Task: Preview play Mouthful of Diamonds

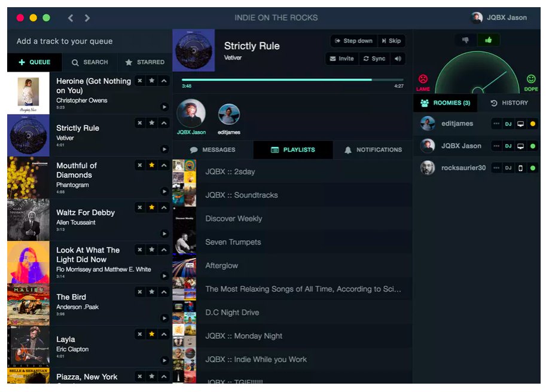Action: tap(164, 191)
